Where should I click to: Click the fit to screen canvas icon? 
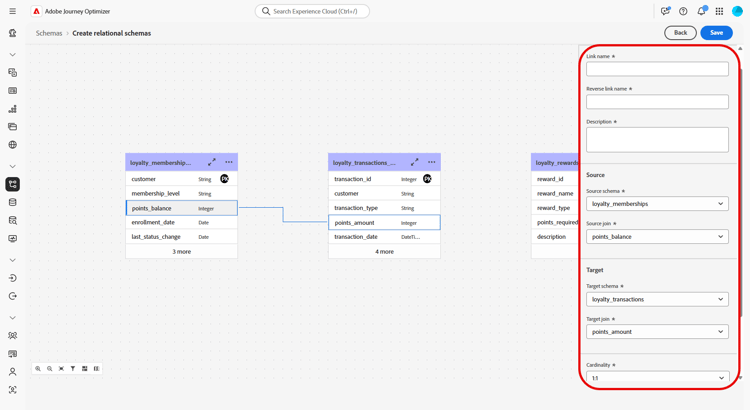61,368
